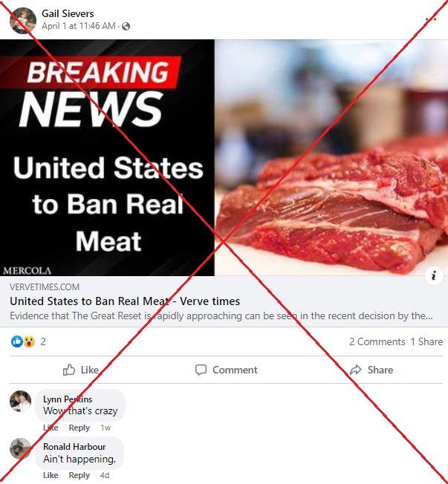Open Gail Sievers' profile picture
Image resolution: width=448 pixels, height=484 pixels.
[x=23, y=21]
